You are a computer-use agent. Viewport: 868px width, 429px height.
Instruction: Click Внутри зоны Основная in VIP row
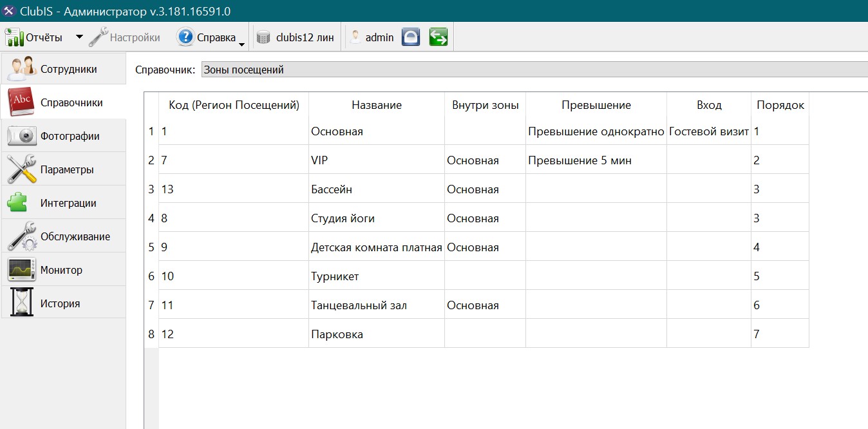coord(485,160)
